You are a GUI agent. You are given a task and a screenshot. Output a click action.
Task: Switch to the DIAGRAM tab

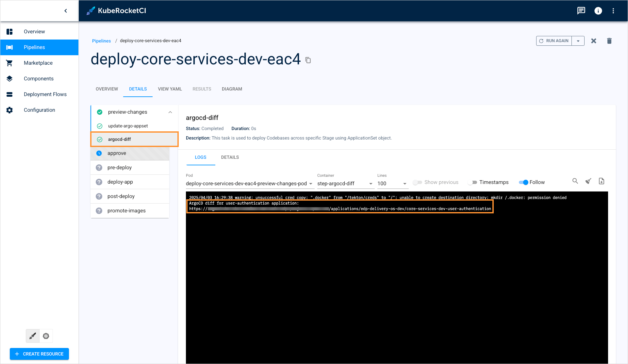pos(232,89)
